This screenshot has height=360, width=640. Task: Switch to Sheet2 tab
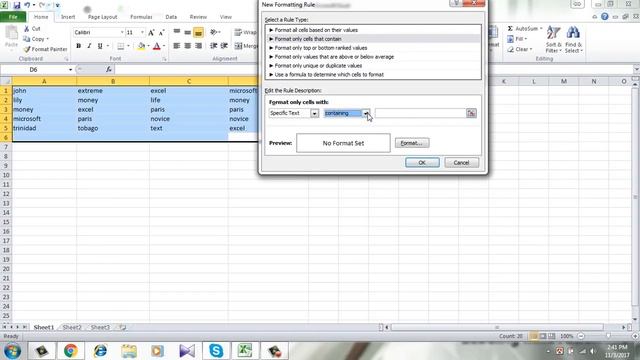[x=72, y=327]
